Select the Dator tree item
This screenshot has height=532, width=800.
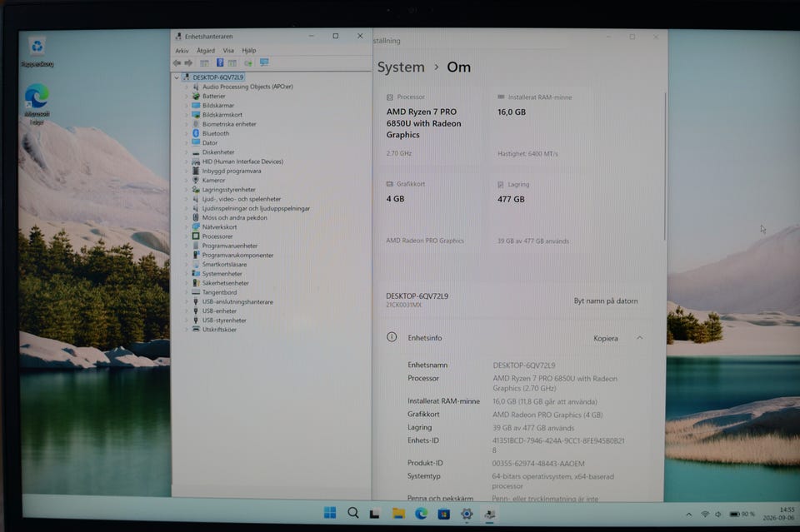pos(210,142)
